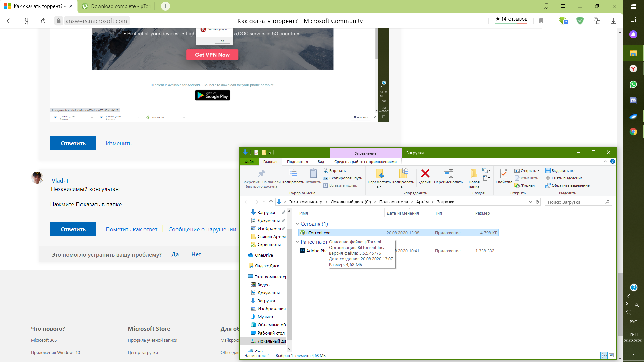Switch to Поделиться ribbon tab
This screenshot has width=644, height=362.
pyautogui.click(x=298, y=162)
